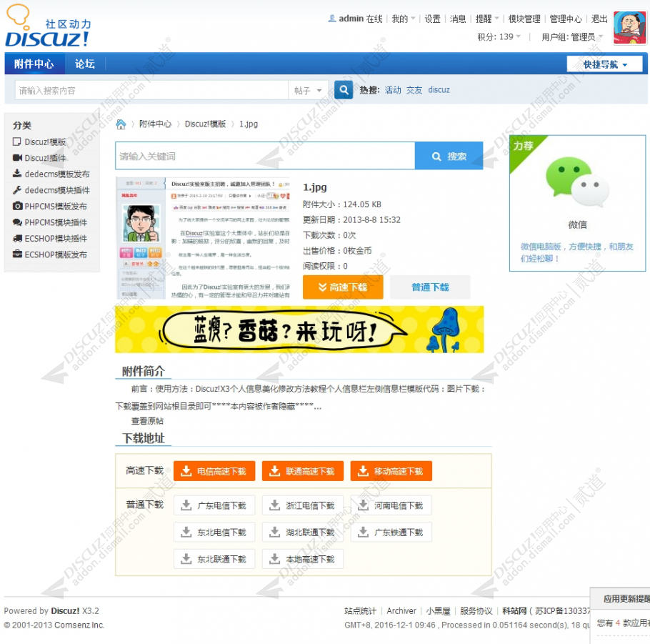
Task: Click the Comsenz Inc. footer link
Action: coord(79,625)
